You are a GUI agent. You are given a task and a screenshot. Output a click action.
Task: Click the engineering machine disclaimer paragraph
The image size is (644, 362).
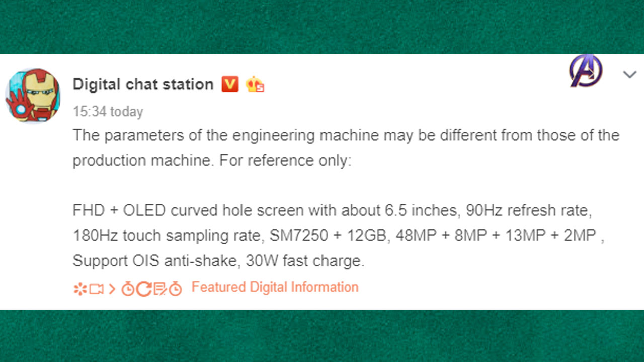(x=346, y=148)
